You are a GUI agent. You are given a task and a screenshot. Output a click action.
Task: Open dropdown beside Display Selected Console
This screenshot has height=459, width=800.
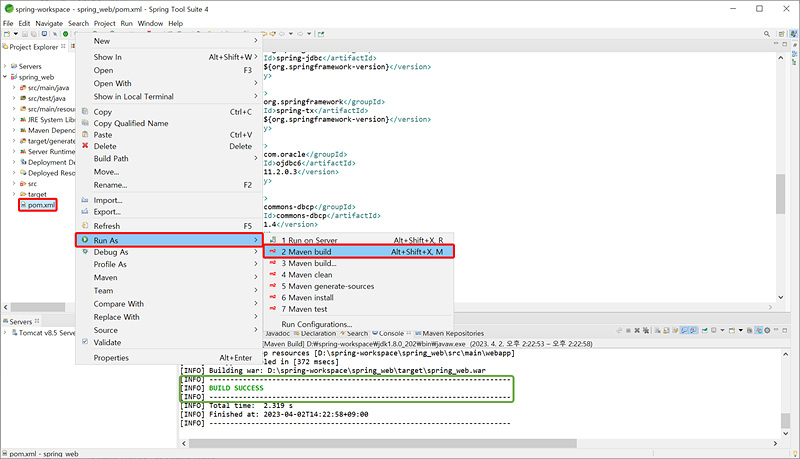pyautogui.click(x=722, y=330)
